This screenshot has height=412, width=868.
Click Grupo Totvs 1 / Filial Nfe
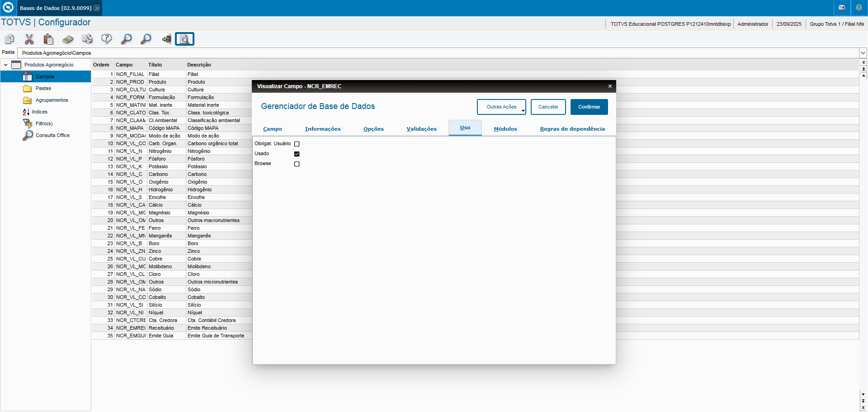(837, 24)
